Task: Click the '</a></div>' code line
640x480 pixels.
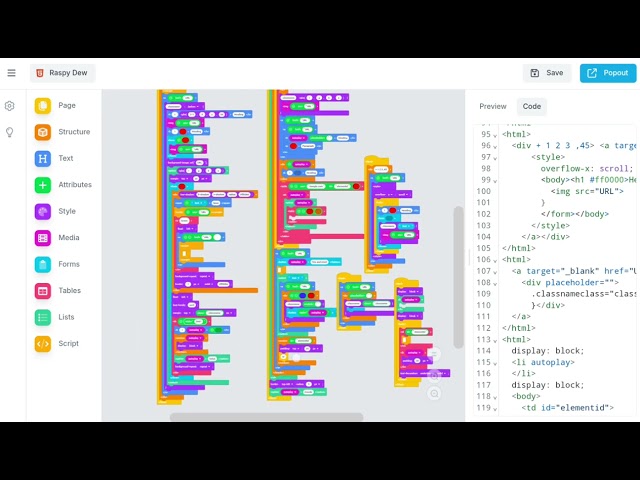Action: [545, 237]
